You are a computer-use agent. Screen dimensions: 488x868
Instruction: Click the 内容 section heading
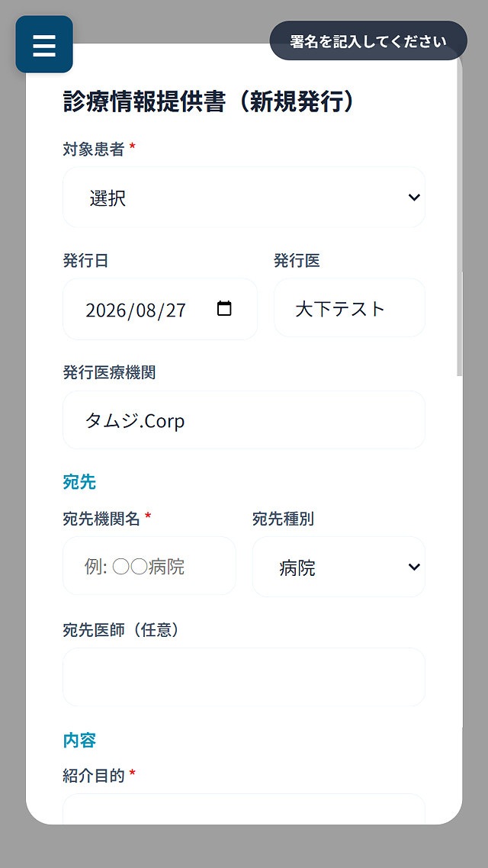[x=79, y=740]
